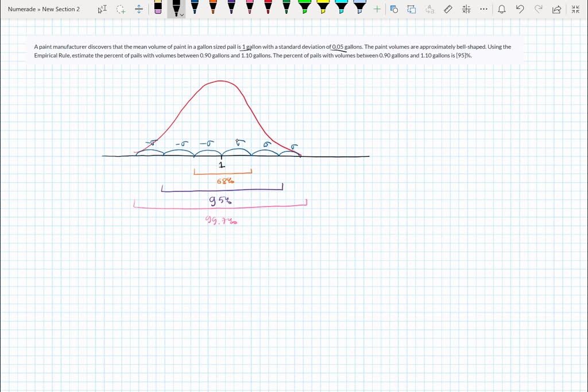The width and height of the screenshot is (588, 392).
Task: Open the Math assistant tool
Action: [466, 9]
